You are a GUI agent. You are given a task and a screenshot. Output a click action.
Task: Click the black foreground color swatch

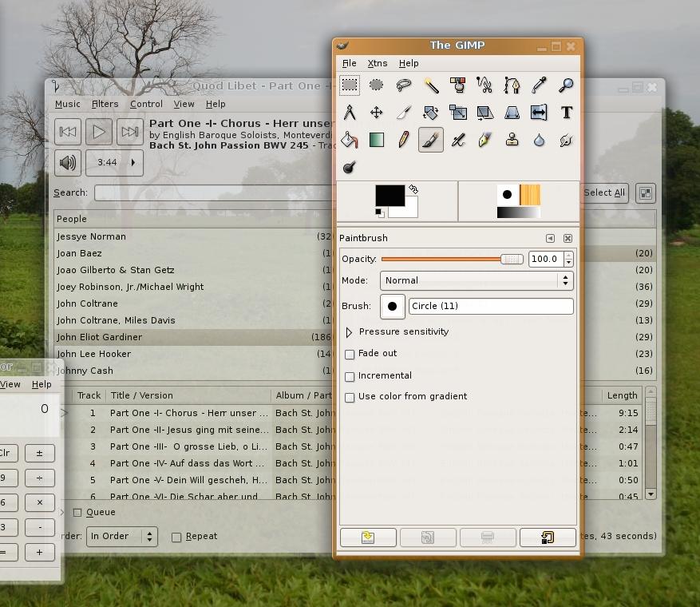[390, 195]
